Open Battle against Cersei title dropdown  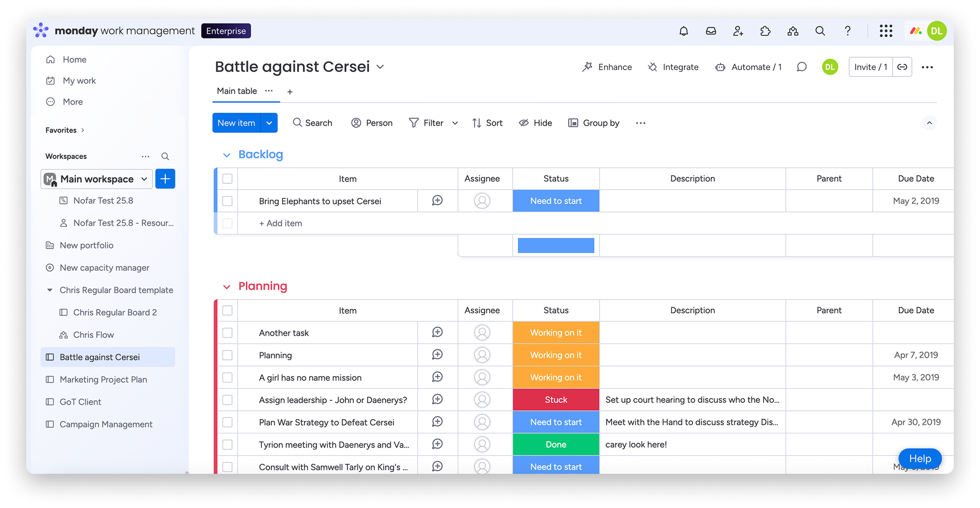381,67
